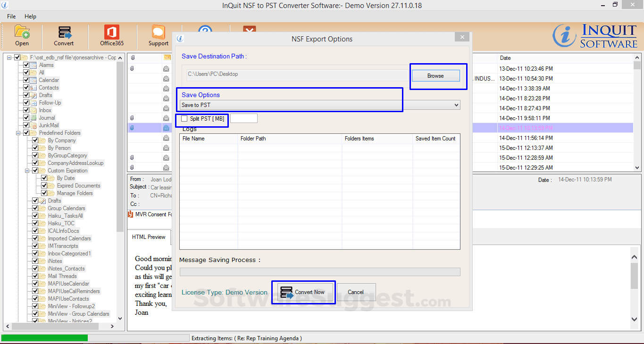644x344 pixels.
Task: Select the ICALInfoDocs tree item
Action: (x=63, y=231)
